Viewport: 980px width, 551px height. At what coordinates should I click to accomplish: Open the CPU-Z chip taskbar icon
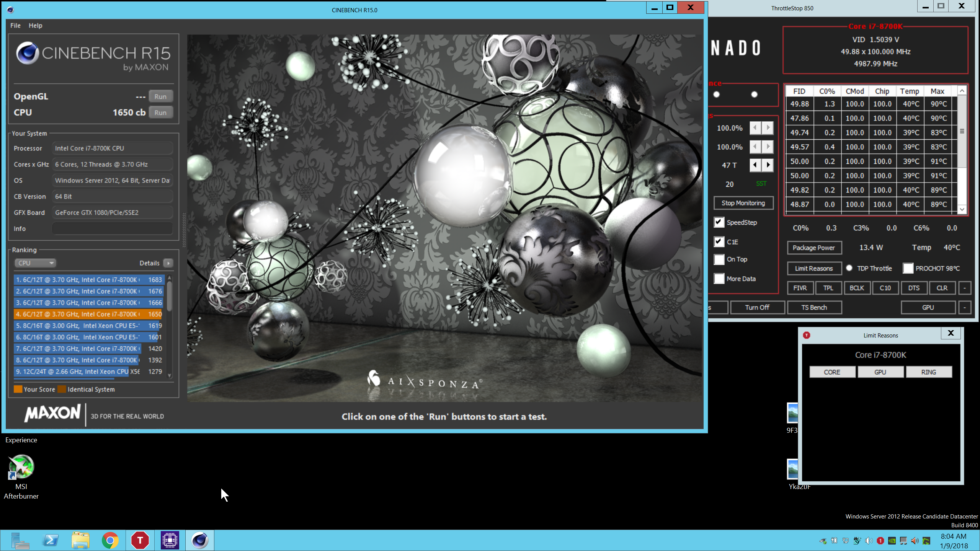point(170,540)
